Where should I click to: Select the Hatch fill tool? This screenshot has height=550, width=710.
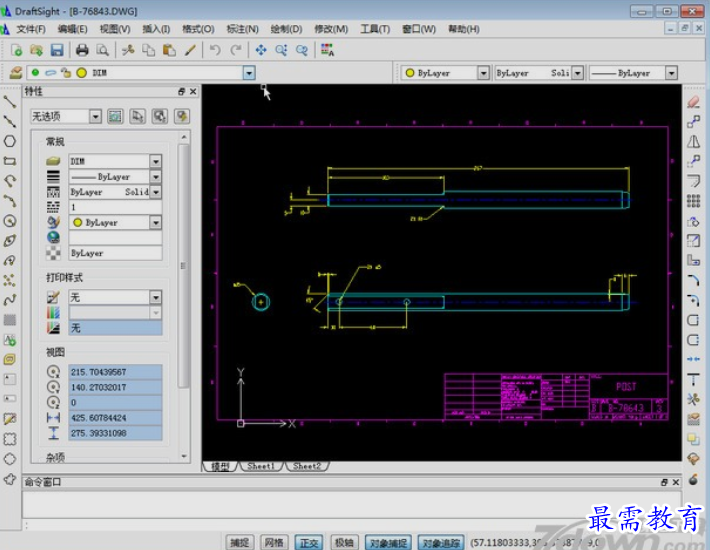click(x=10, y=320)
